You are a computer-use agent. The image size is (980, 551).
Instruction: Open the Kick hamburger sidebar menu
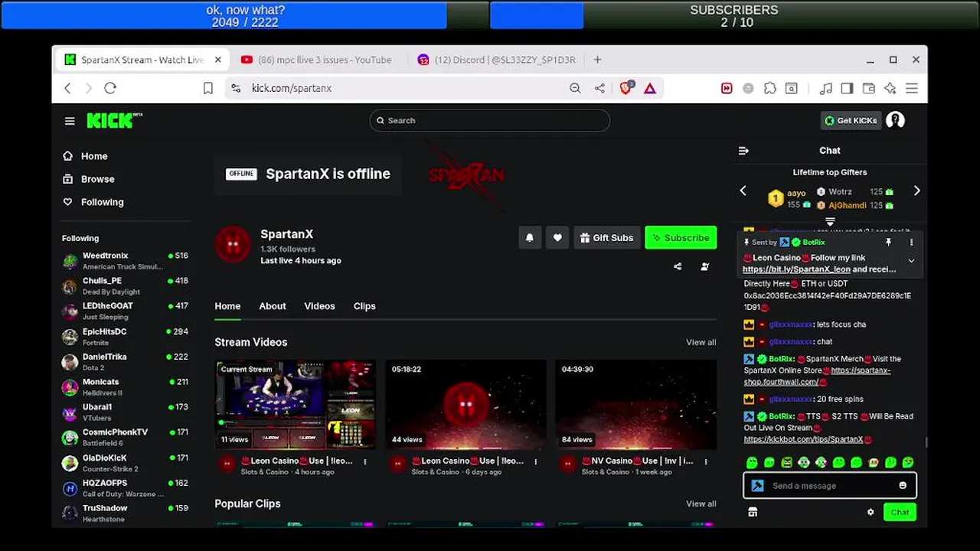click(x=70, y=121)
